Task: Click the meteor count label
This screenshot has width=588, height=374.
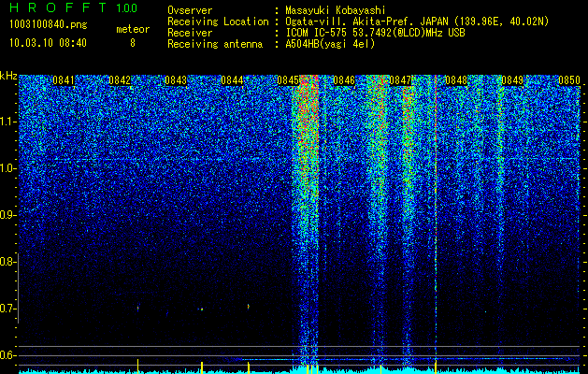Action: point(133,29)
